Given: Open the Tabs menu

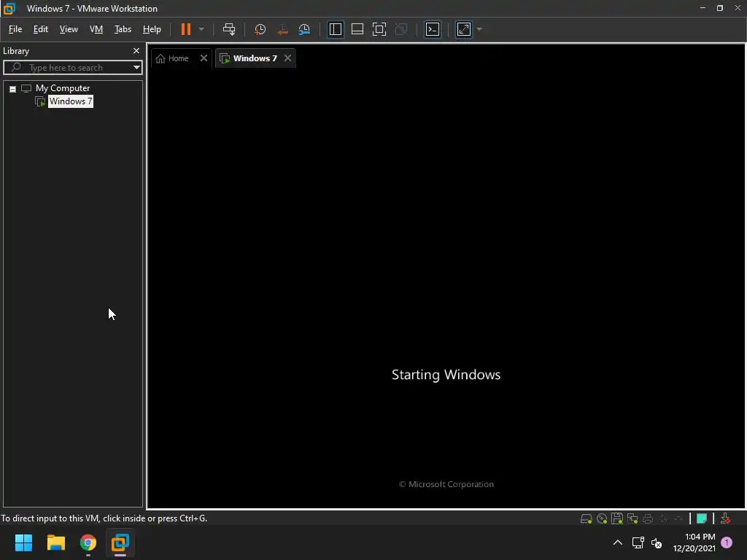Looking at the screenshot, I should tap(123, 29).
